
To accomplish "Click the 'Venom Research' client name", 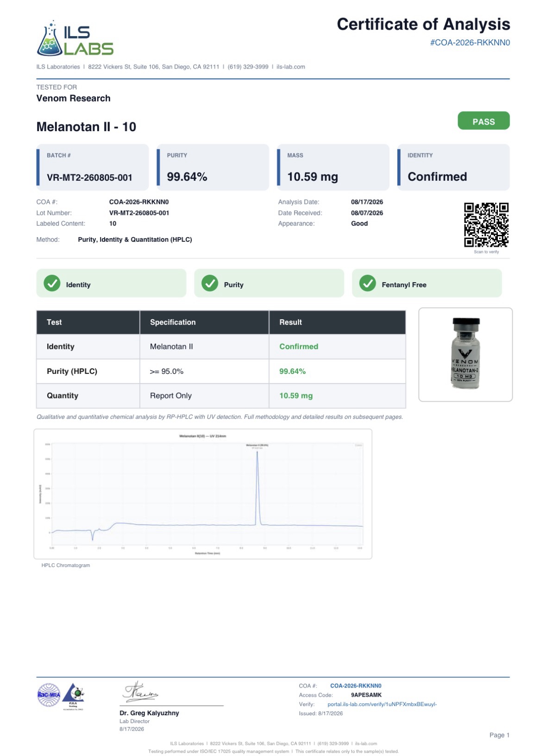I will 73,98.
